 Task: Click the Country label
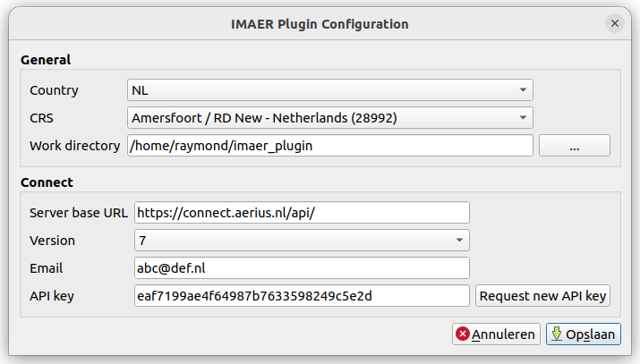54,90
